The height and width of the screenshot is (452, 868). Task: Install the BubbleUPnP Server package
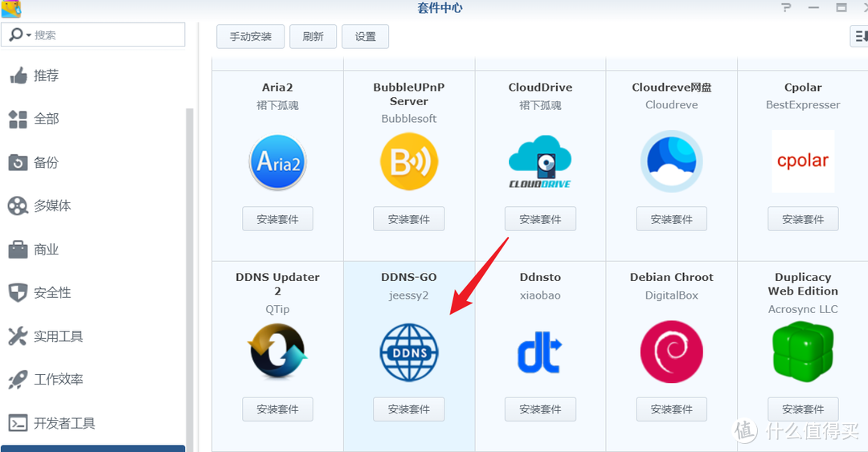click(x=408, y=219)
